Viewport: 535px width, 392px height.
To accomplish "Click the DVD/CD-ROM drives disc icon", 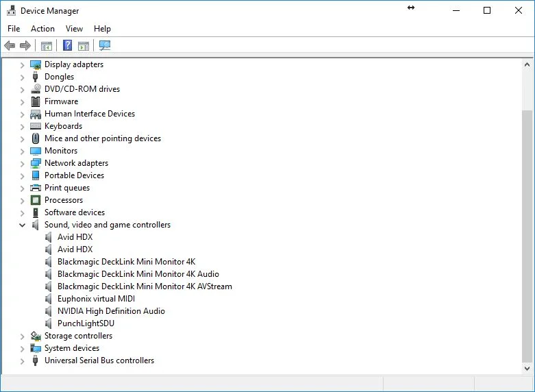I will [36, 89].
